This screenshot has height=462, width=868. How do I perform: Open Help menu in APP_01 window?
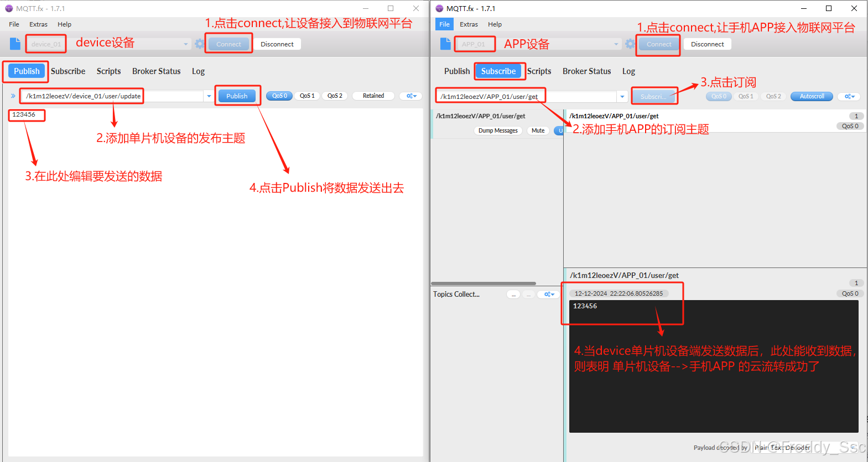495,24
